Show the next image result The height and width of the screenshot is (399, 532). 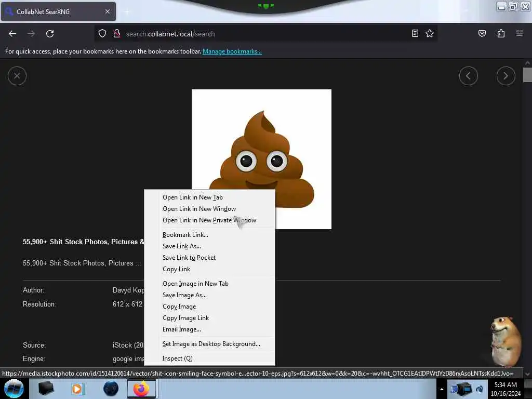tap(506, 76)
